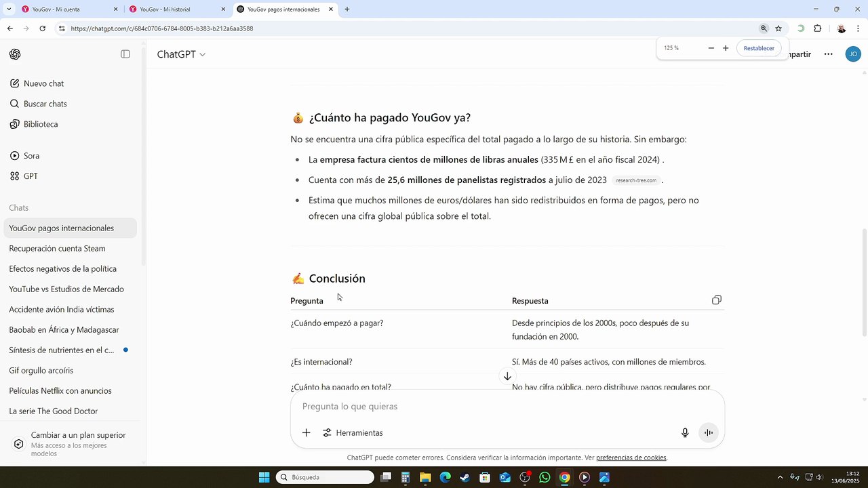
Task: Click the site information icon in address bar
Action: (62, 28)
